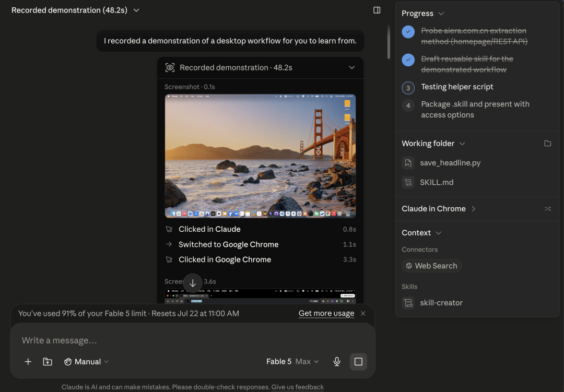Click the Get more usage link
The height and width of the screenshot is (392, 564).
[326, 313]
